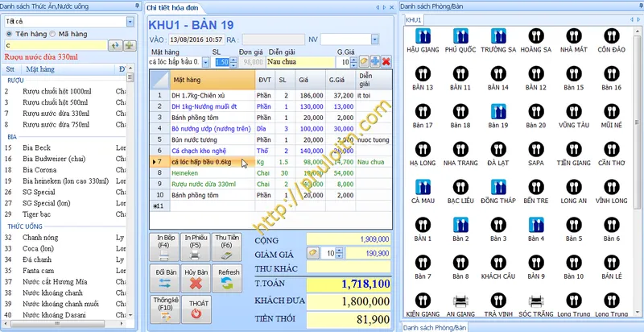Open the TRƯỜNG SA occupied table
Viewport: 644px width, 332px height.
[x=498, y=36]
